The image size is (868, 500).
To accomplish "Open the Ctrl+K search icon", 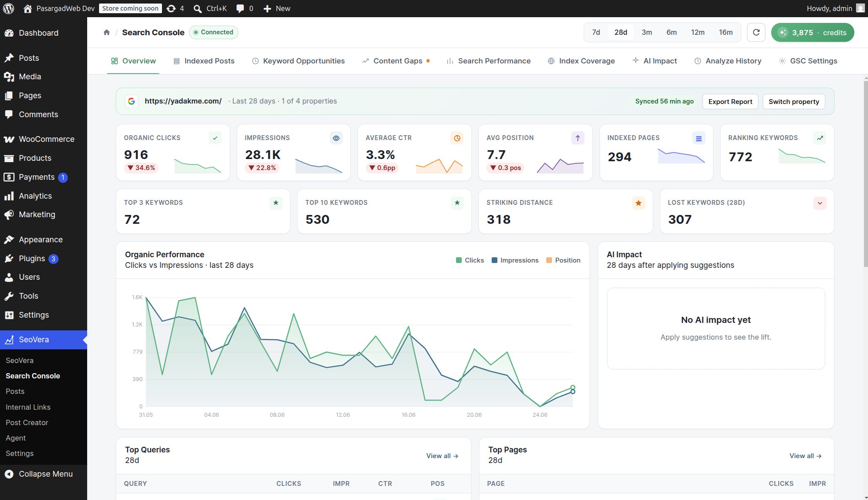I will pyautogui.click(x=198, y=8).
